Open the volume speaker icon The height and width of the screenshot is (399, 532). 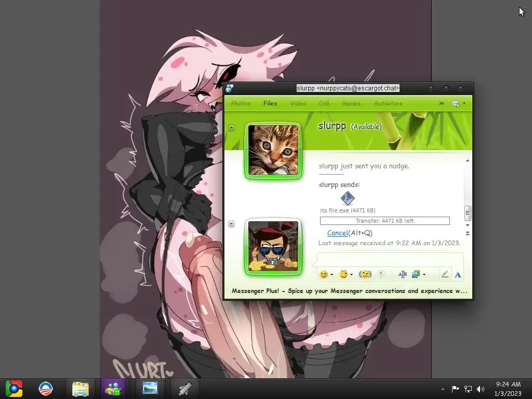tap(481, 389)
